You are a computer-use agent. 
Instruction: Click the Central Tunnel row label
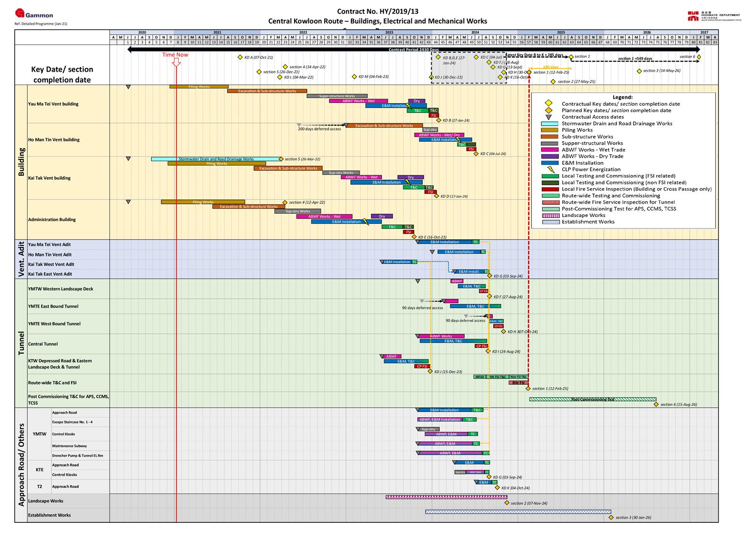[x=43, y=344]
